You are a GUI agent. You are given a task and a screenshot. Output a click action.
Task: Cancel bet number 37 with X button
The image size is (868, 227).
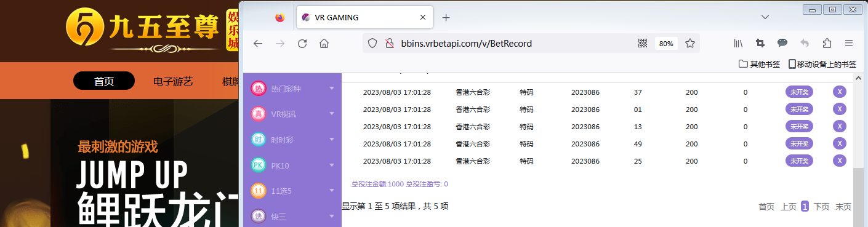[x=839, y=92]
